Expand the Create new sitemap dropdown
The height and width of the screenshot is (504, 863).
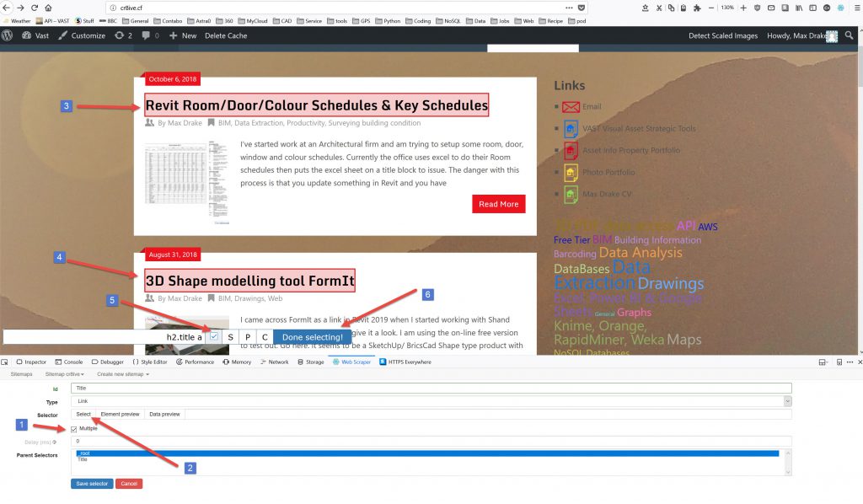coord(123,373)
